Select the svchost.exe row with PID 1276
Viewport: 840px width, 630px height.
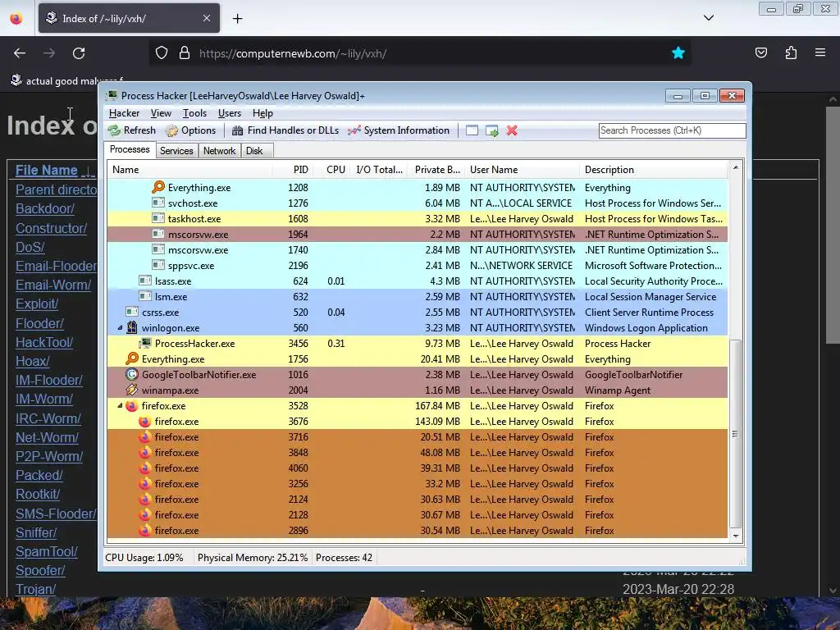click(x=418, y=203)
